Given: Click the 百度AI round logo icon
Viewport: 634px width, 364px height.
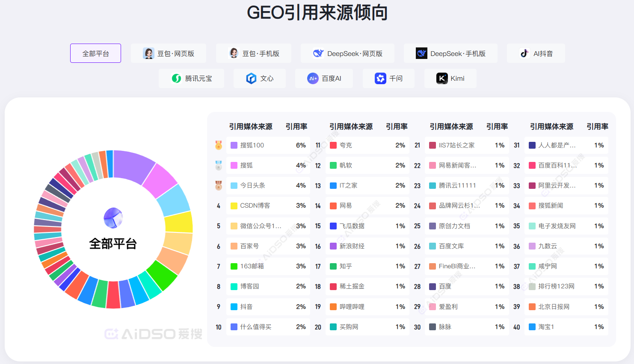Looking at the screenshot, I should 313,79.
